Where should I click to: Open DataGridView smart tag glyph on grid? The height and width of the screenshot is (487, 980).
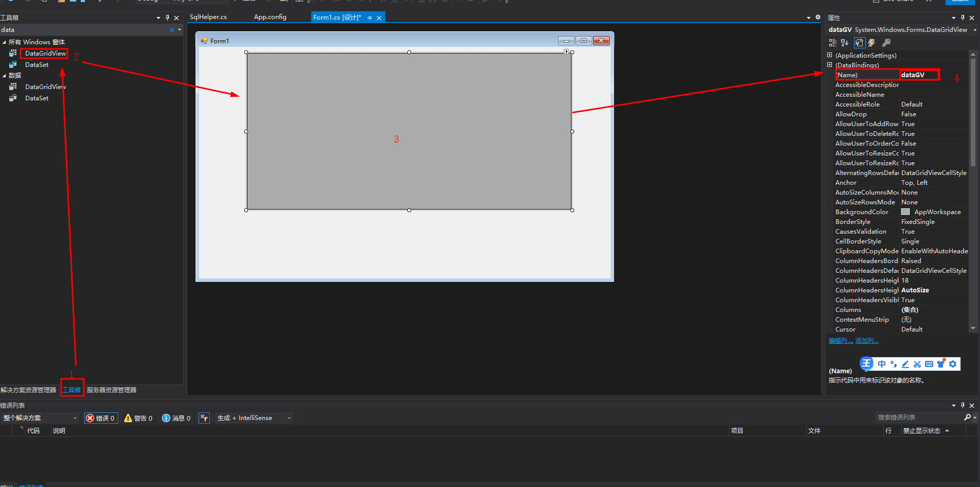pos(566,51)
